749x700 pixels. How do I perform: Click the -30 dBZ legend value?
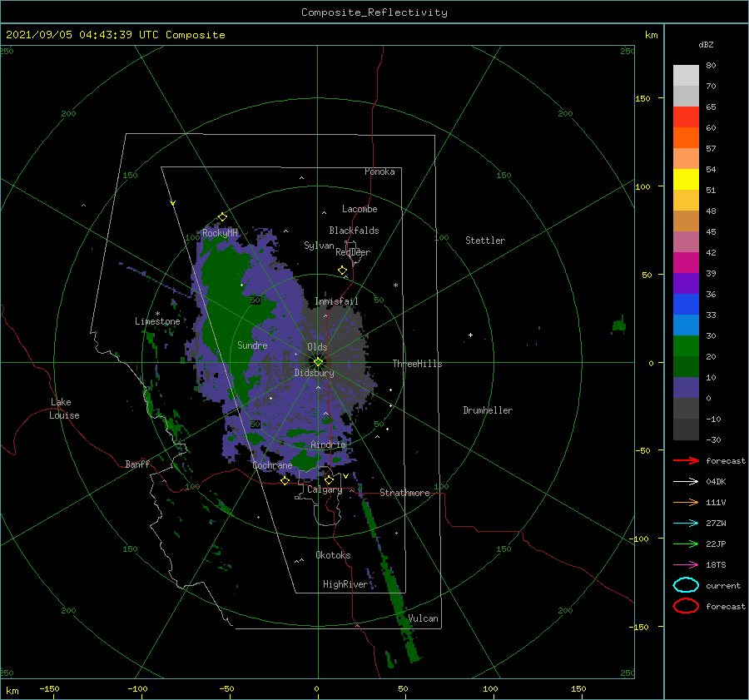click(x=713, y=439)
